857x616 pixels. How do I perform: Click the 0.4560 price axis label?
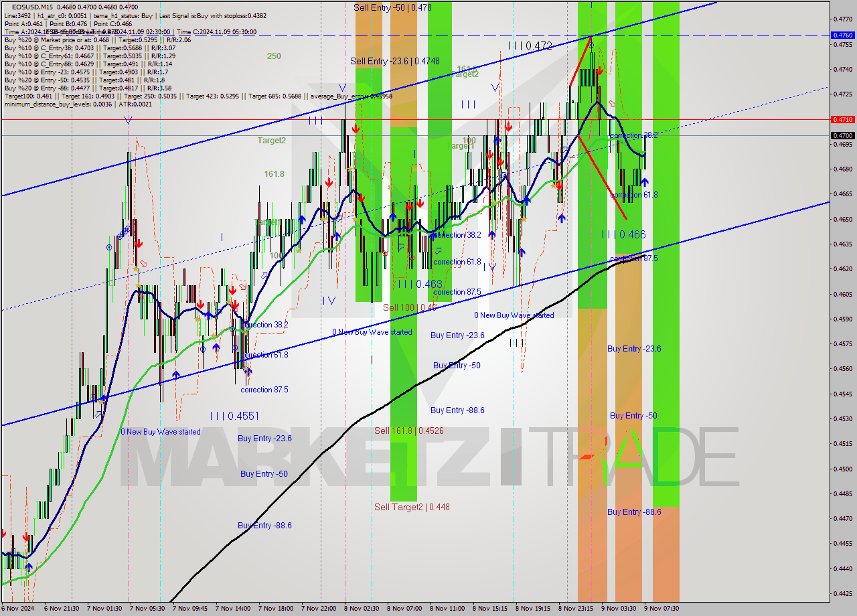click(x=842, y=368)
